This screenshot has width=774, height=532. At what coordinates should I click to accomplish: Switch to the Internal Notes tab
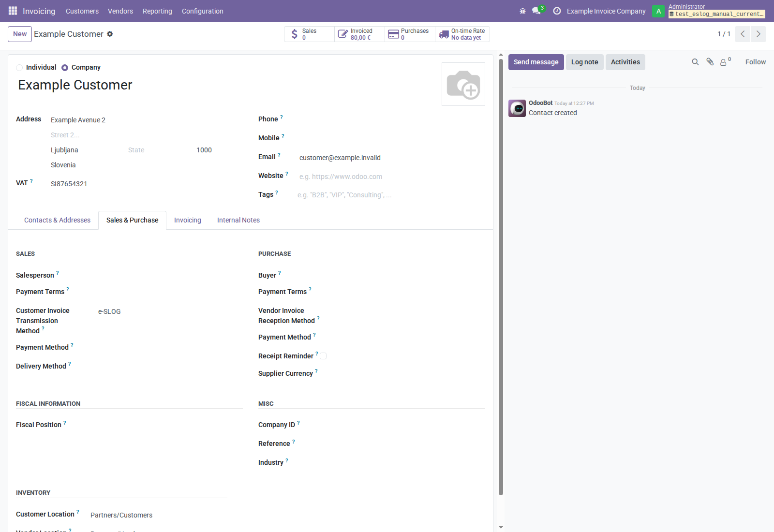[238, 220]
